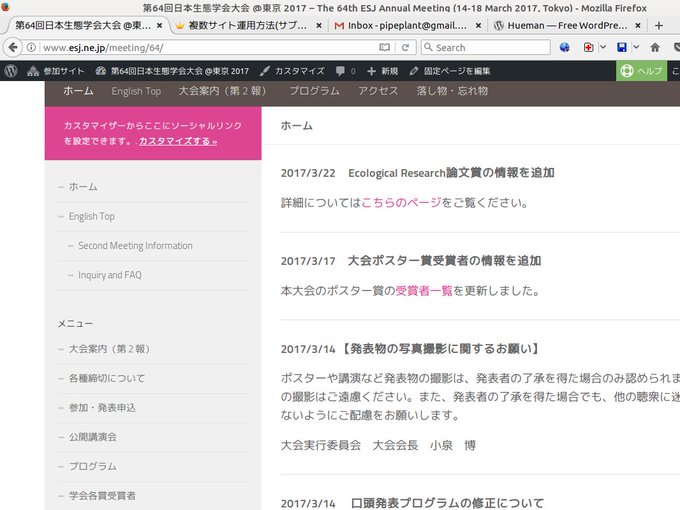Click メニュー sidebar section heading

pos(75,324)
